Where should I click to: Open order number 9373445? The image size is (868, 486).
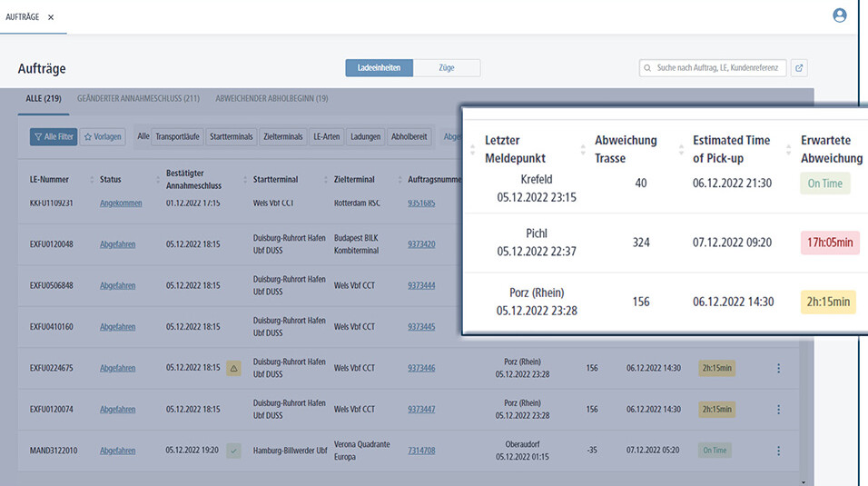(x=421, y=327)
